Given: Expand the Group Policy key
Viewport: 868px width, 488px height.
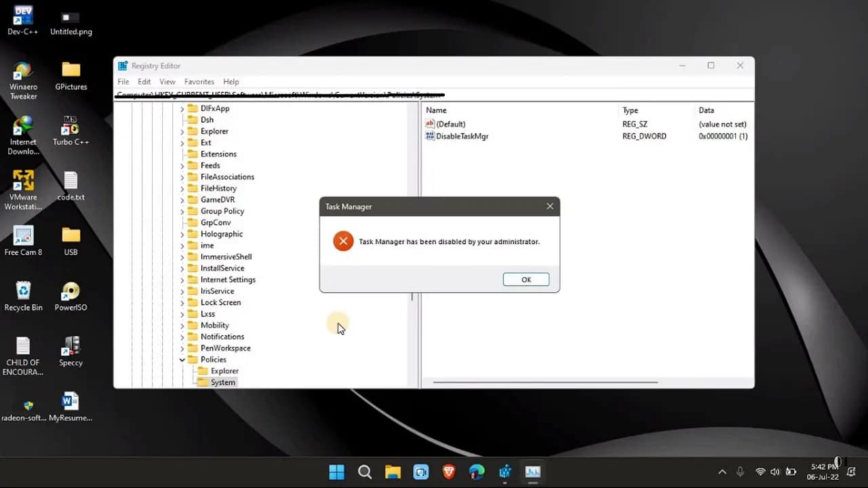Looking at the screenshot, I should pyautogui.click(x=181, y=211).
